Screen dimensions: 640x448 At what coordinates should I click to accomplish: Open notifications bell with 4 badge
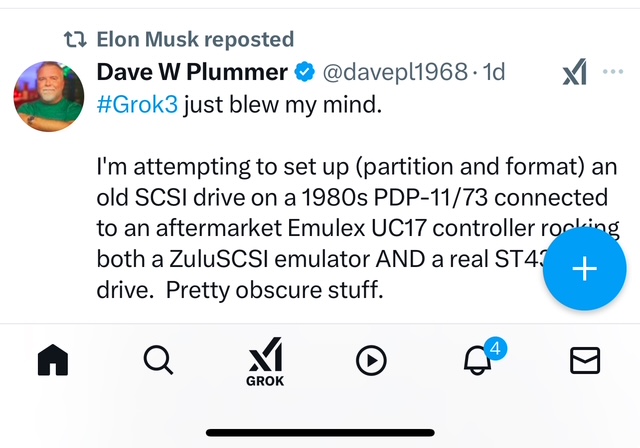tap(478, 360)
